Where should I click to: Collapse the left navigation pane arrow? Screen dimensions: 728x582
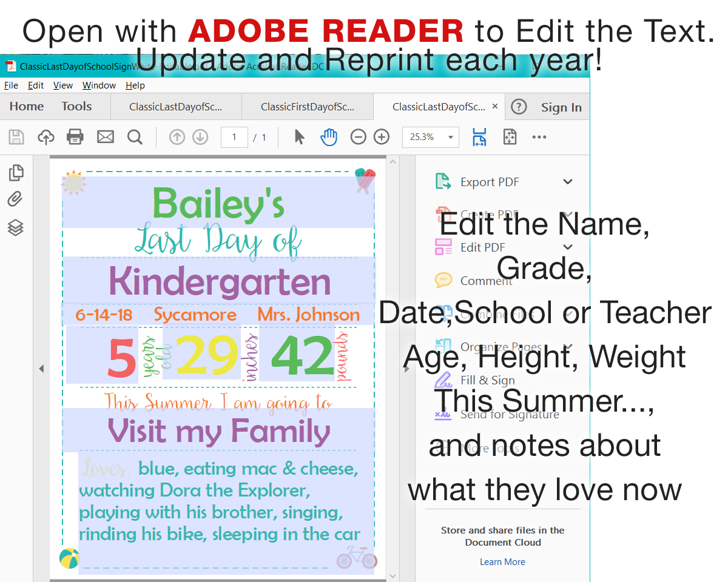tap(41, 369)
